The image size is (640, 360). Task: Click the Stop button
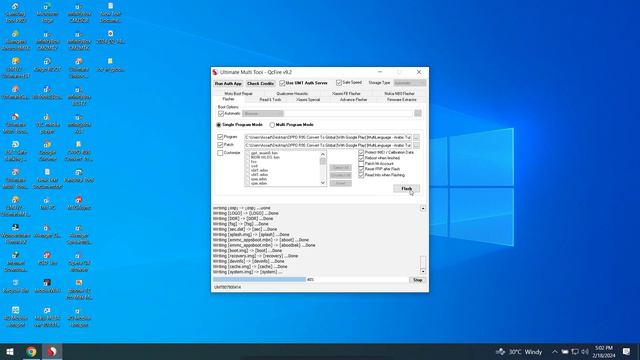pos(418,280)
